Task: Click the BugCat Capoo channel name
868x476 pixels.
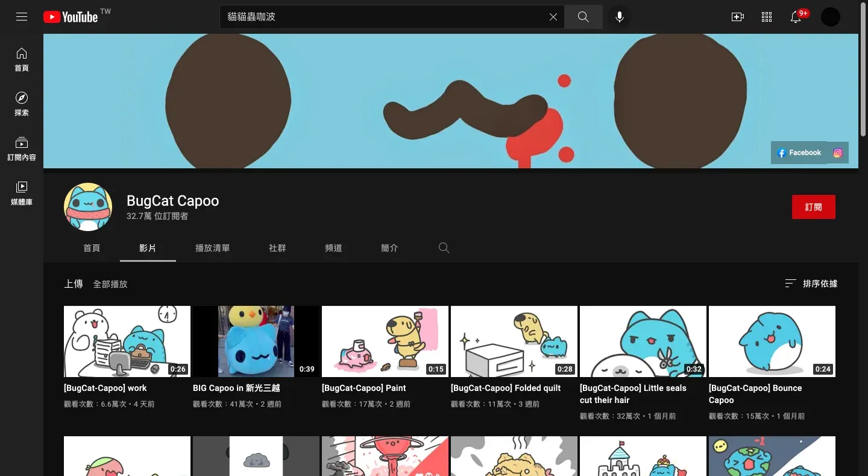Action: click(x=172, y=201)
